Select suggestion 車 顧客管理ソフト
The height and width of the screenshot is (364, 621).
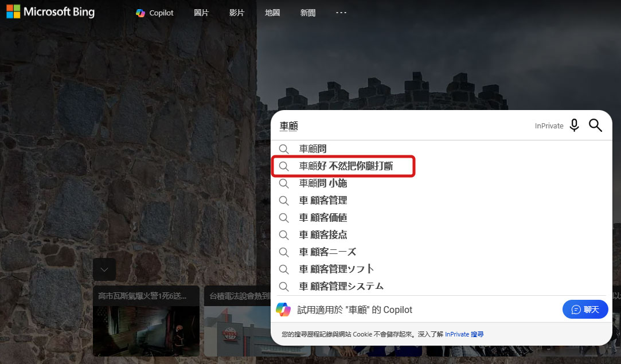[441, 269]
